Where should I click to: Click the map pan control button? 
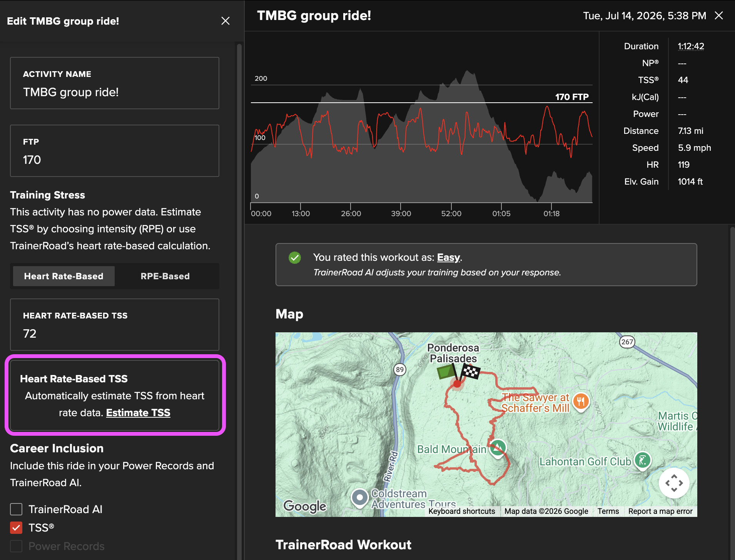pos(674,483)
